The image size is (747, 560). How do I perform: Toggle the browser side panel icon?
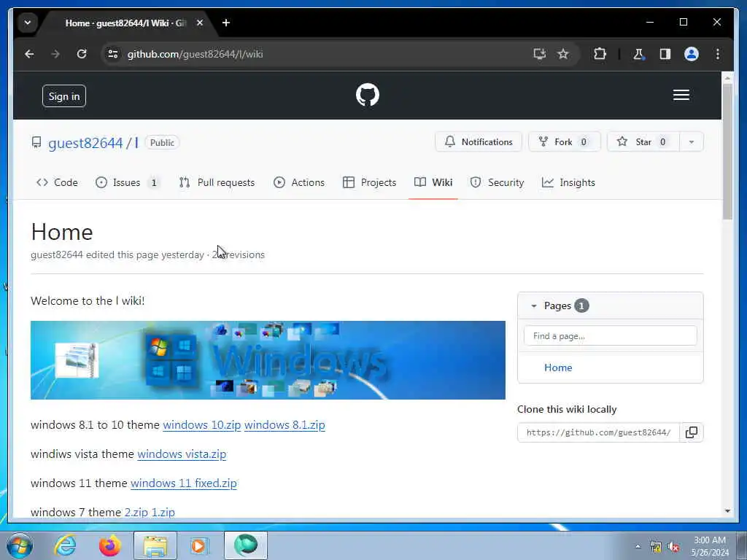pyautogui.click(x=665, y=54)
